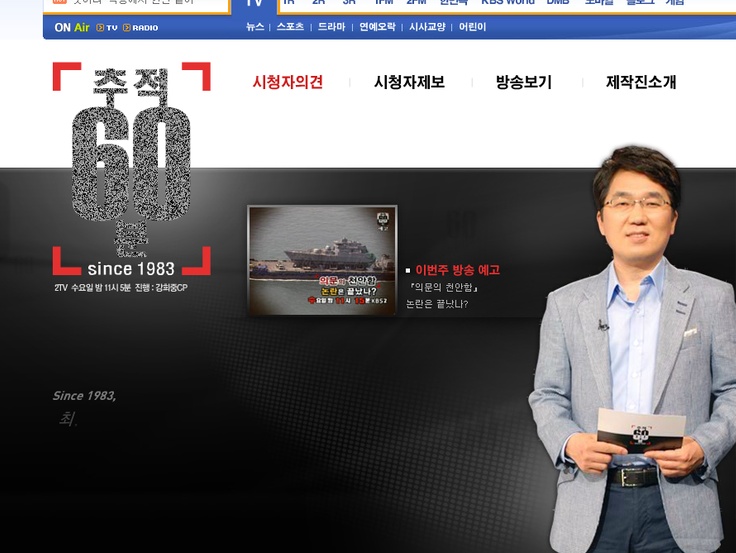Open the ON Air RADIO live stream
The width and height of the screenshot is (736, 553).
pos(140,28)
